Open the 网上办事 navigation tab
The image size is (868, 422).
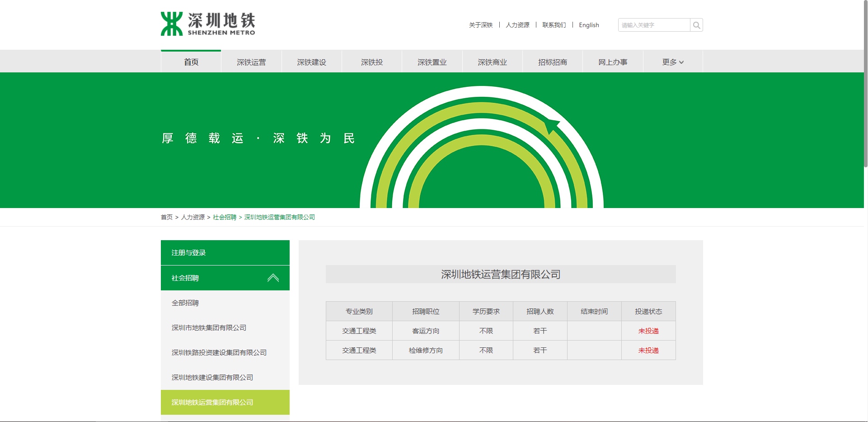[613, 62]
